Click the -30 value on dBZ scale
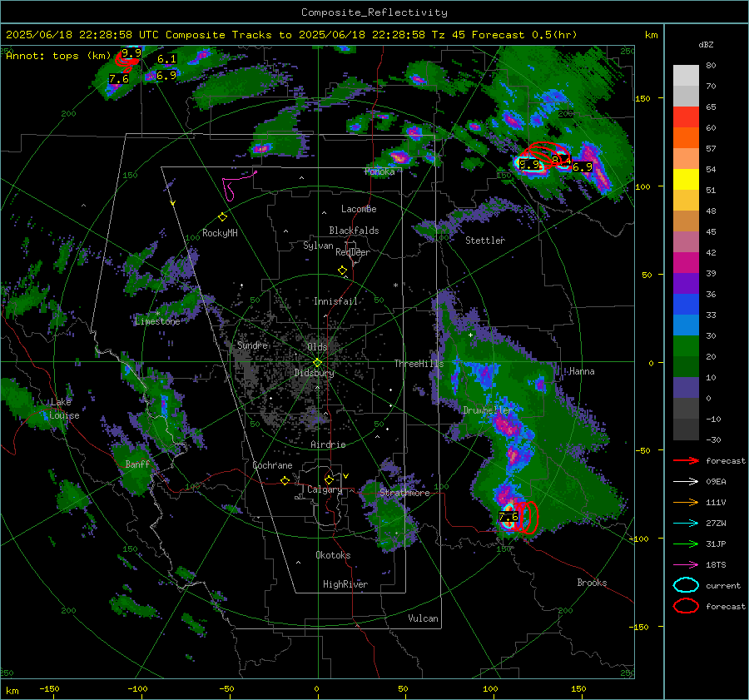This screenshot has width=749, height=700. pyautogui.click(x=713, y=440)
